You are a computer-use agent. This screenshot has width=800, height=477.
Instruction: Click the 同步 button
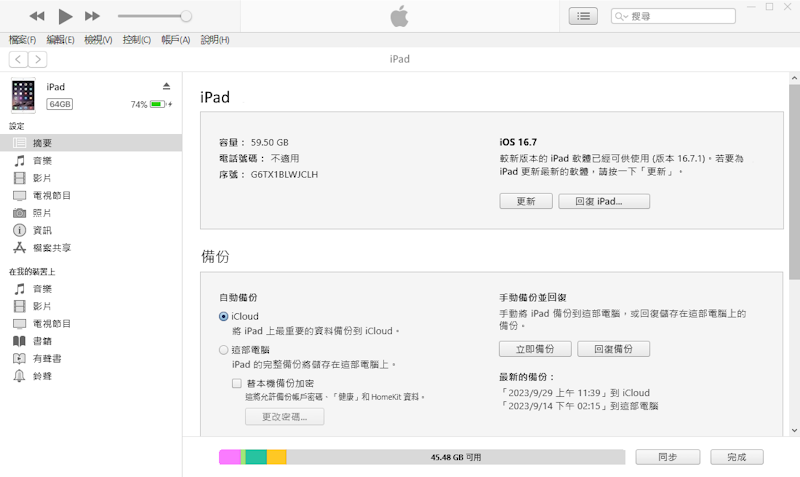coord(668,457)
